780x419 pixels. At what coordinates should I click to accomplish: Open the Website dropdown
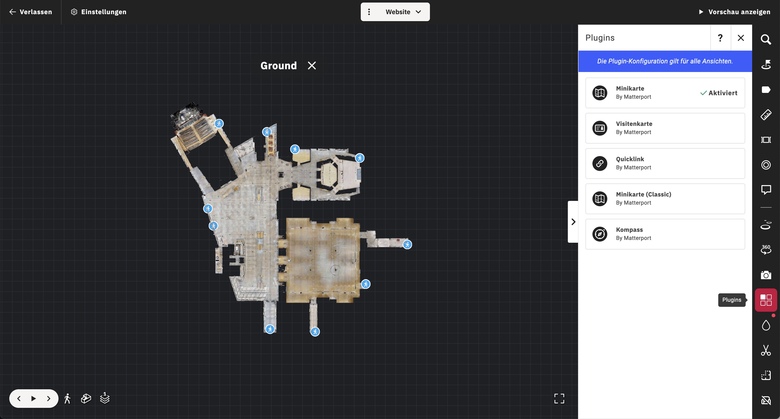click(x=403, y=12)
